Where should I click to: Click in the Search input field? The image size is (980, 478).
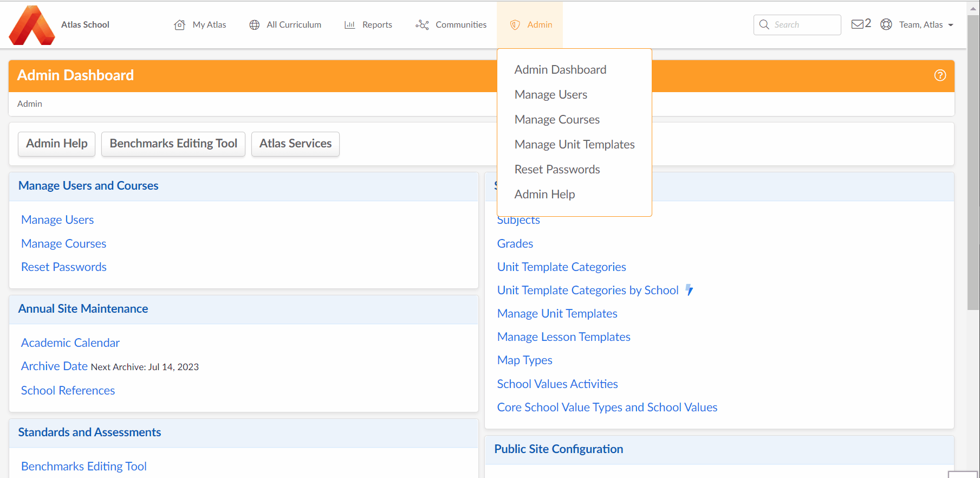797,25
